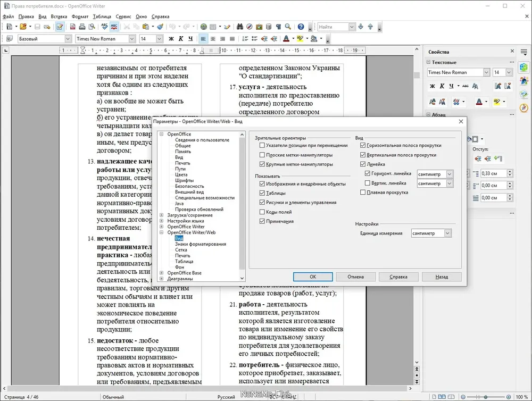Click the Insert Table toolbar icon
The height and width of the screenshot is (401, 532).
213,27
